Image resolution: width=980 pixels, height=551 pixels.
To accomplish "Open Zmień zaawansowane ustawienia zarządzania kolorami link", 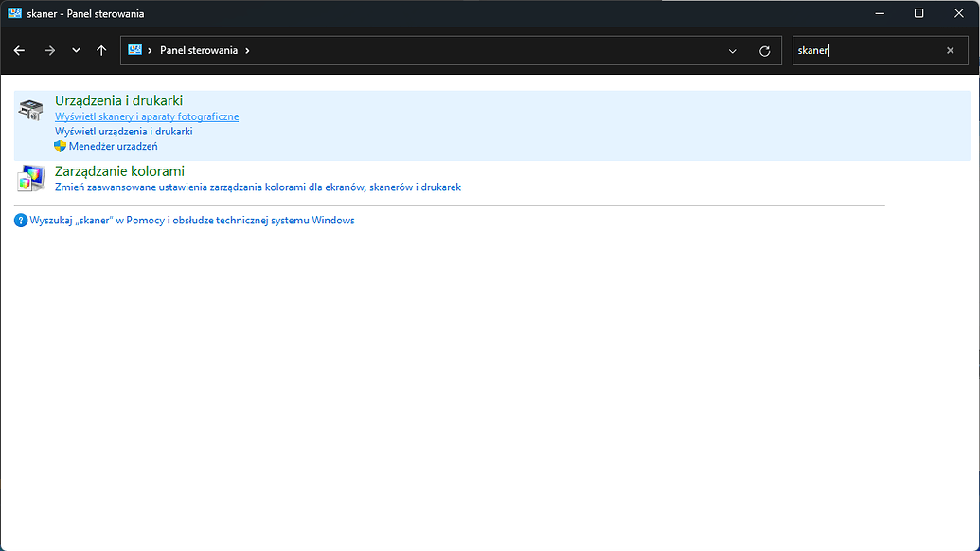I will [x=258, y=187].
